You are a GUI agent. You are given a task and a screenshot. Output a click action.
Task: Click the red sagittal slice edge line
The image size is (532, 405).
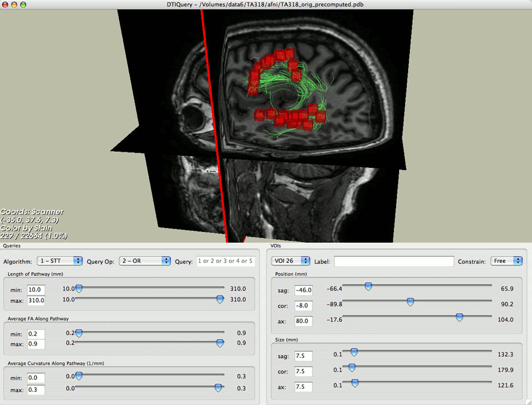click(x=214, y=125)
